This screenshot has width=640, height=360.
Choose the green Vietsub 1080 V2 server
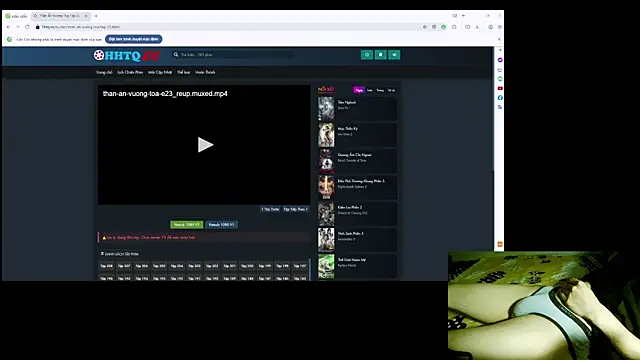point(187,224)
